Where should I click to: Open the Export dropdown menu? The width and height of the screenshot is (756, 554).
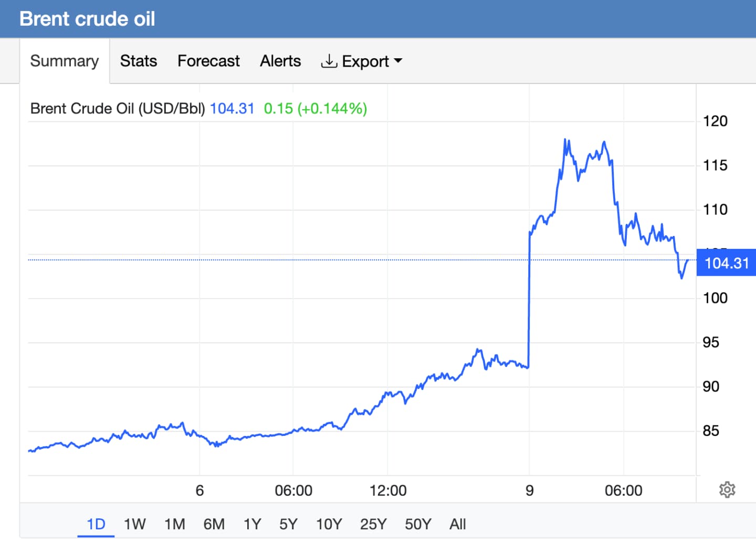(x=365, y=61)
